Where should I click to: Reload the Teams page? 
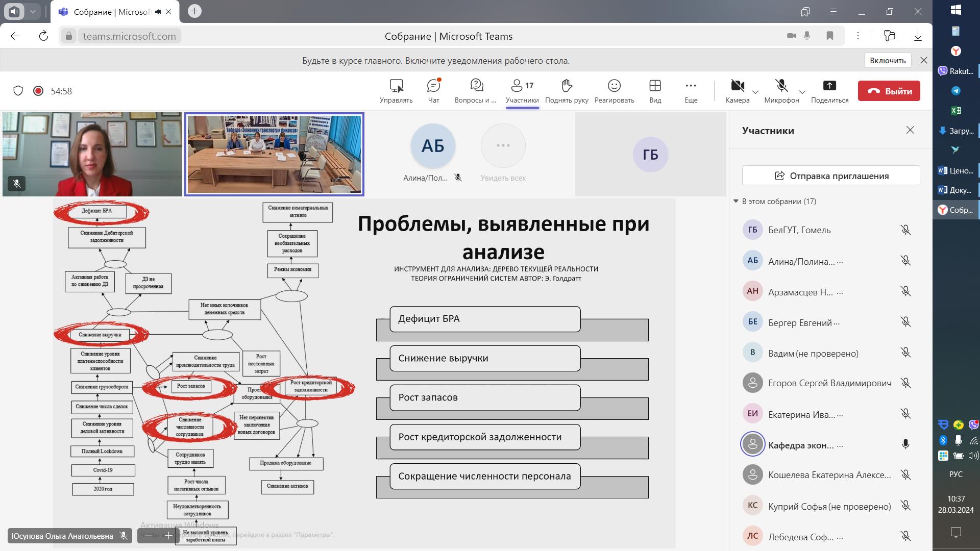[43, 36]
